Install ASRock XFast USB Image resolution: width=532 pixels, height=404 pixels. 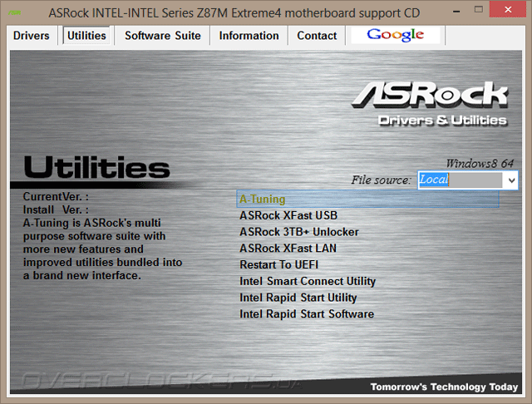[288, 216]
